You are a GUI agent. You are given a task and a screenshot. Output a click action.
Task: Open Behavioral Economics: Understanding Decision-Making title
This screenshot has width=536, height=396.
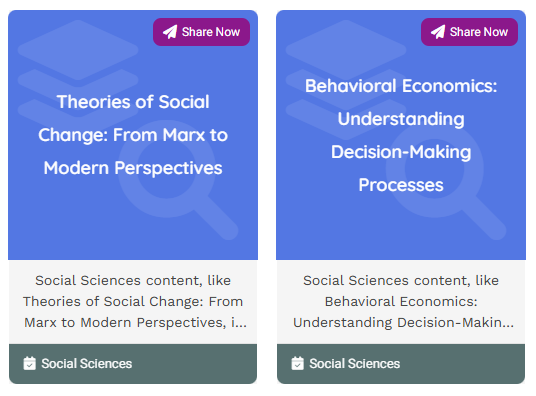(x=401, y=135)
